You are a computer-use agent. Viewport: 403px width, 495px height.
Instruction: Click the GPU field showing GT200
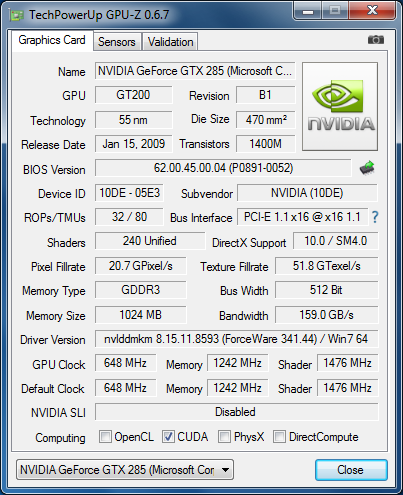click(133, 95)
